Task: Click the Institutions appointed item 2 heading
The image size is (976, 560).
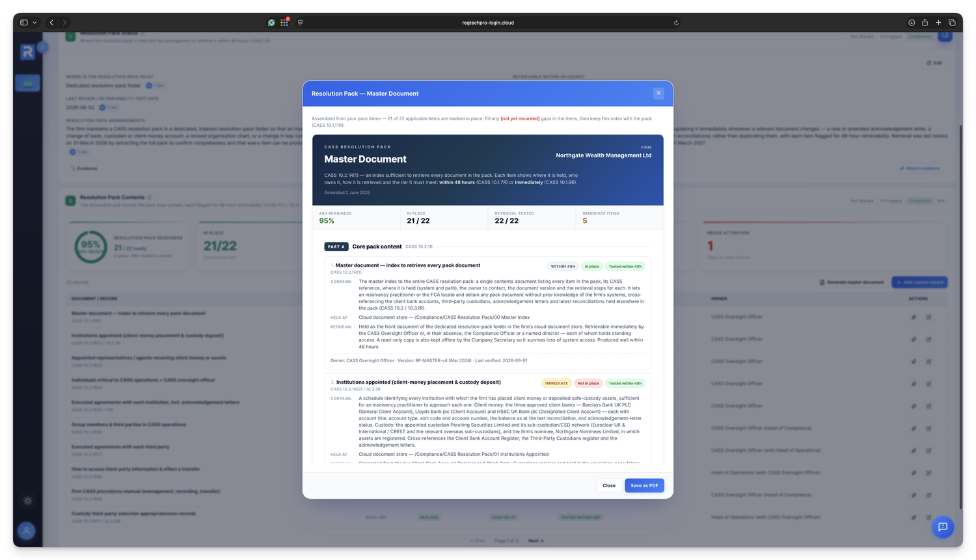Action: click(418, 382)
